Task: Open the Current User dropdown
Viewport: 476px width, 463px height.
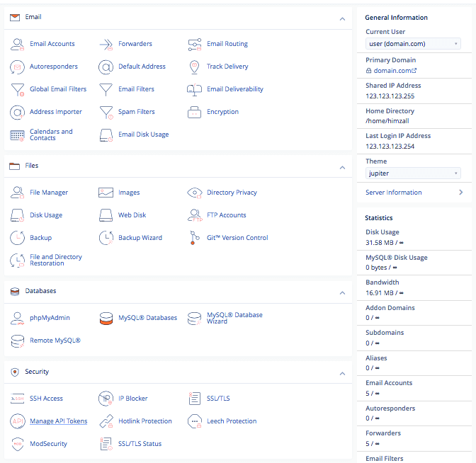Action: (x=413, y=44)
